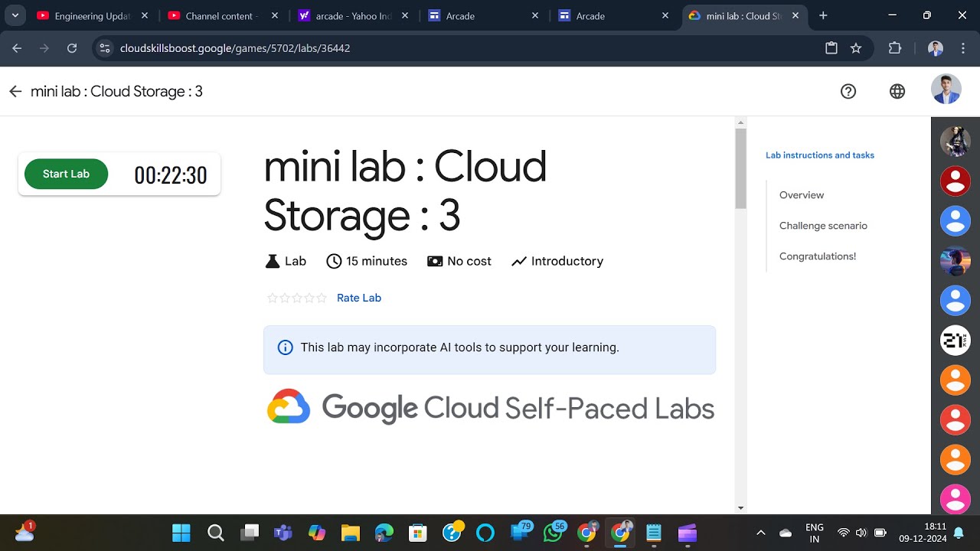Open the help question mark icon
The height and width of the screenshot is (551, 980).
tap(848, 91)
